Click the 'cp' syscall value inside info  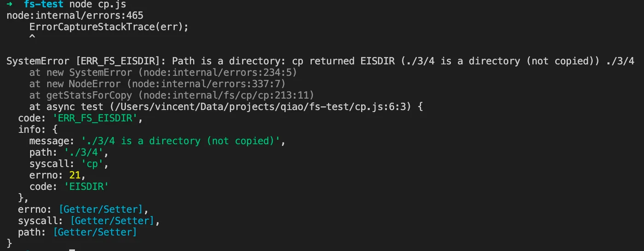(89, 164)
